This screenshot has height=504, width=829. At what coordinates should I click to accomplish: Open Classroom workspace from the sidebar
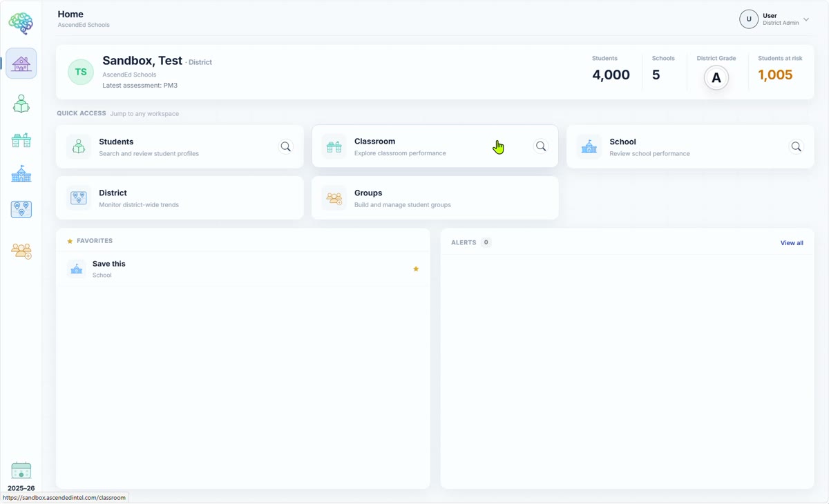tap(21, 140)
